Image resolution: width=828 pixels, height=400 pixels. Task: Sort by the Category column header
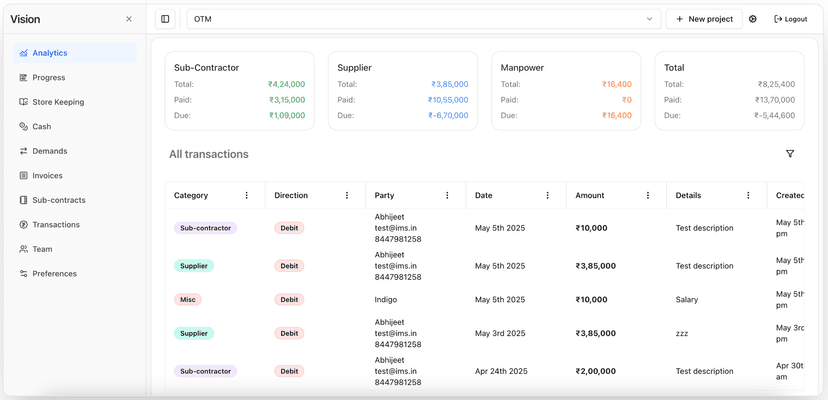[191, 196]
